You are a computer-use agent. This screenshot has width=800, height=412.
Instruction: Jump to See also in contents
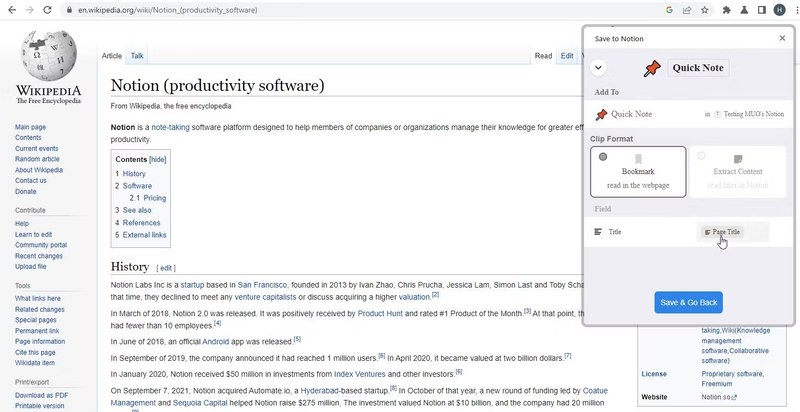[x=137, y=210]
